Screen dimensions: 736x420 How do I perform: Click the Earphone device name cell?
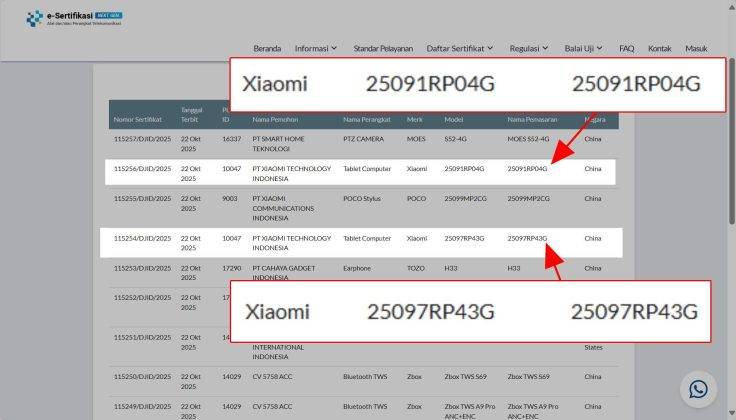pos(357,268)
